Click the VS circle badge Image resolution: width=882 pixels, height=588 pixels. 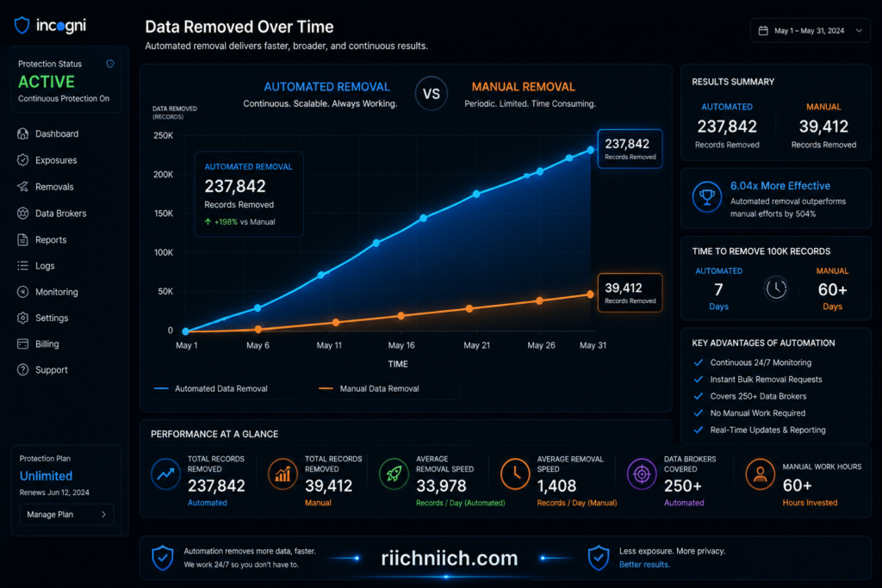(x=432, y=93)
